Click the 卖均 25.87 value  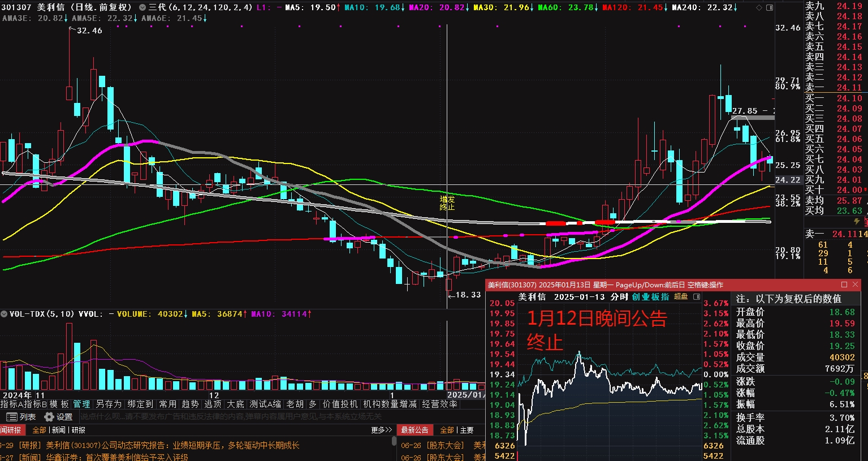[x=849, y=200]
